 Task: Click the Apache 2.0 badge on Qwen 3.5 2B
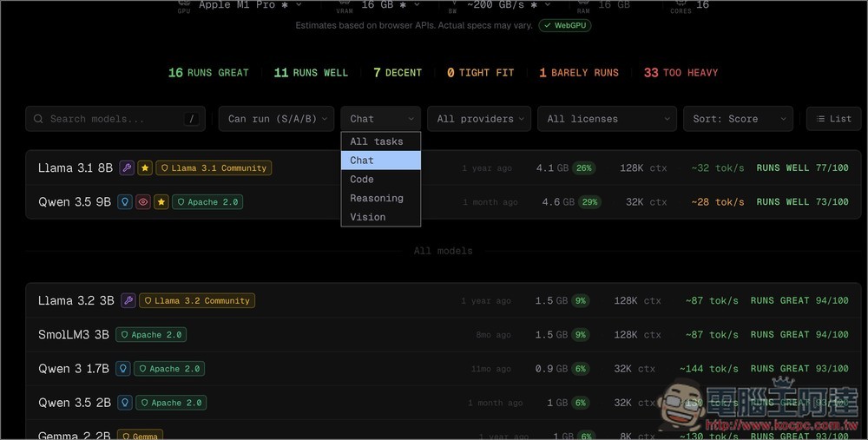coord(171,403)
